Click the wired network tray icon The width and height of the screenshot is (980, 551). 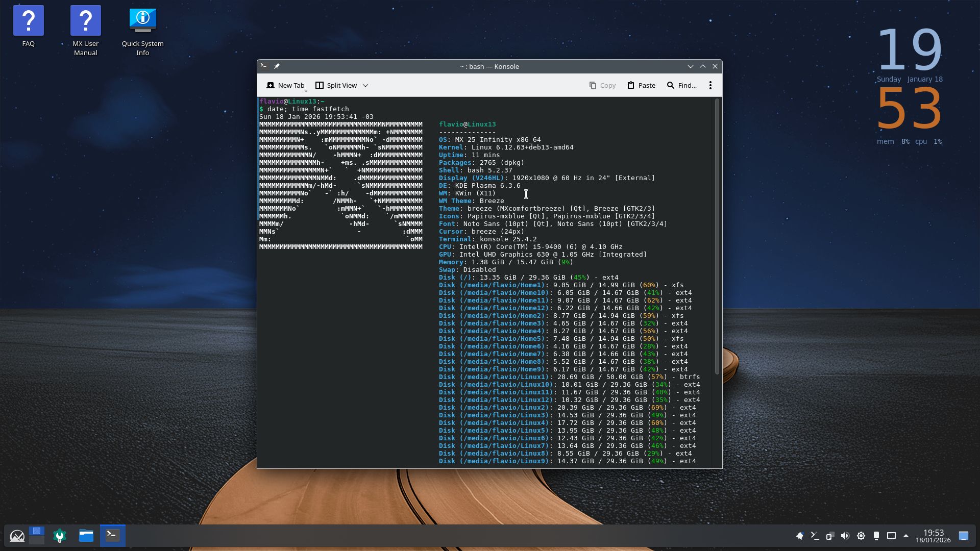tap(891, 536)
